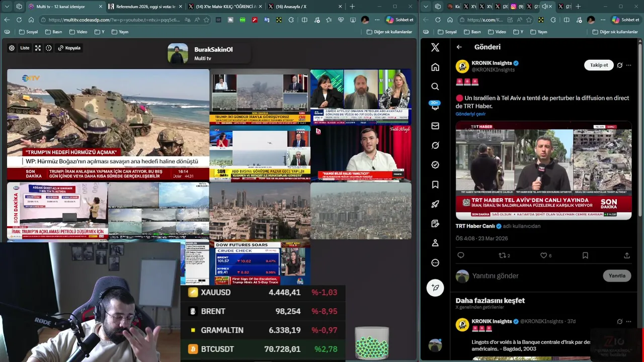Switch to Referendum 2026 tab
The image size is (644, 362).
click(x=145, y=7)
